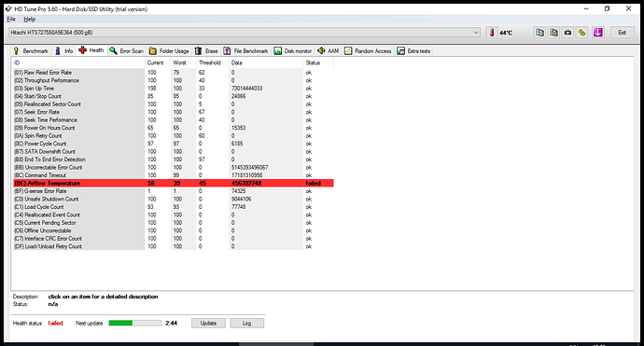This screenshot has height=346, width=644.
Task: Click the Threshold column header
Action: point(213,62)
